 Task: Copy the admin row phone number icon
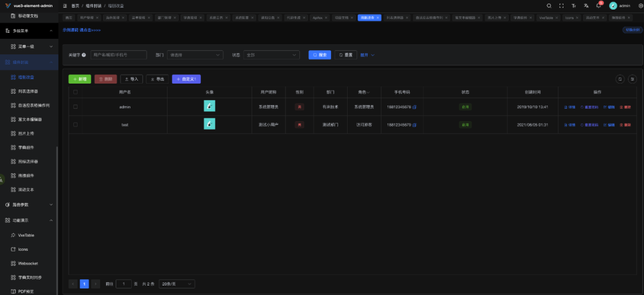(x=414, y=107)
